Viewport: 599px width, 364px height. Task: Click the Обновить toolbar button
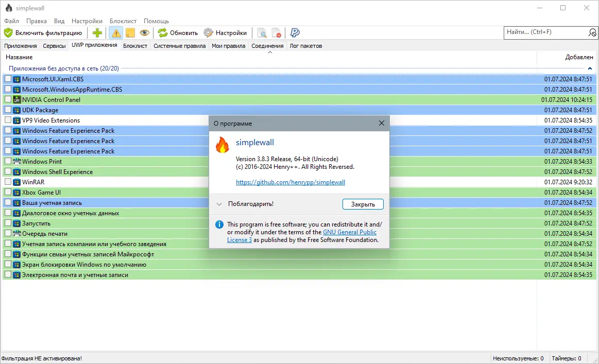[178, 33]
